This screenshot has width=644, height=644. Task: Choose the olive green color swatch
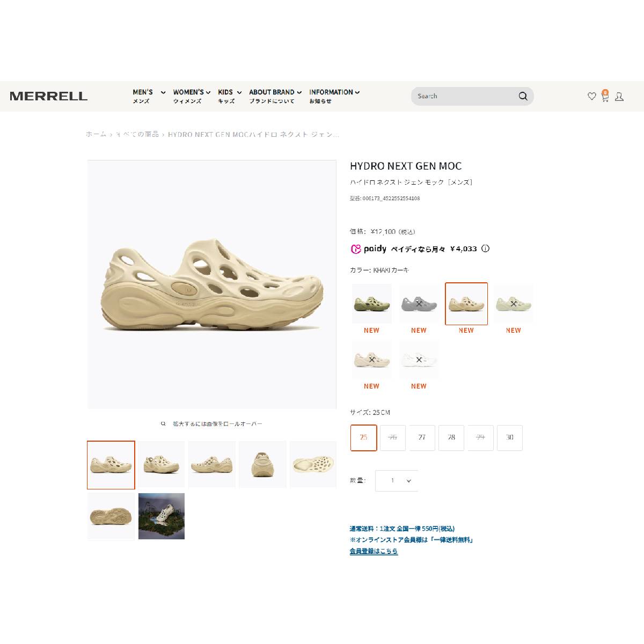point(371,304)
